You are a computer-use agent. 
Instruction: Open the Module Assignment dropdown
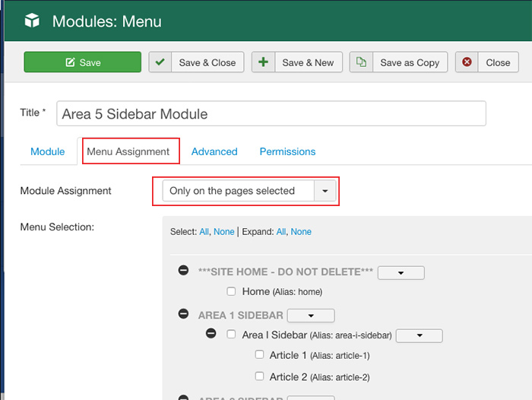[x=325, y=191]
